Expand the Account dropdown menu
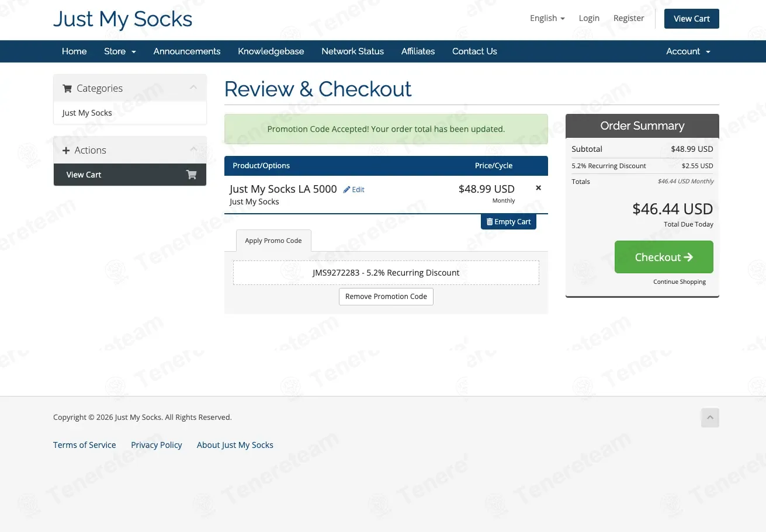 pos(688,51)
